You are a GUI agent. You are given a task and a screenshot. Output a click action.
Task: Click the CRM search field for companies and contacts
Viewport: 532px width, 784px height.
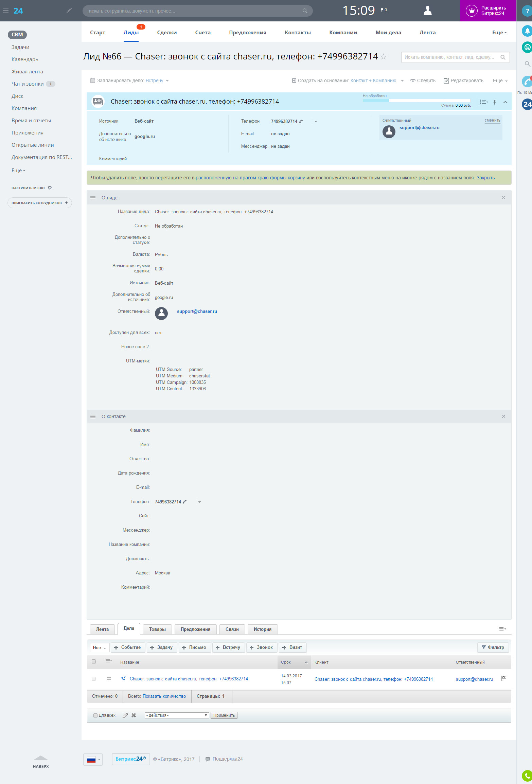[455, 57]
